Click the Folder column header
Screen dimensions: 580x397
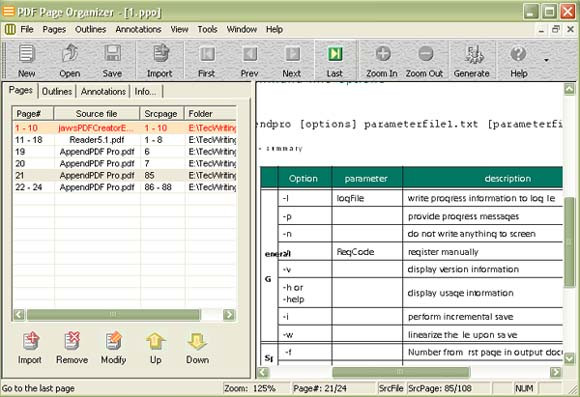[x=210, y=114]
